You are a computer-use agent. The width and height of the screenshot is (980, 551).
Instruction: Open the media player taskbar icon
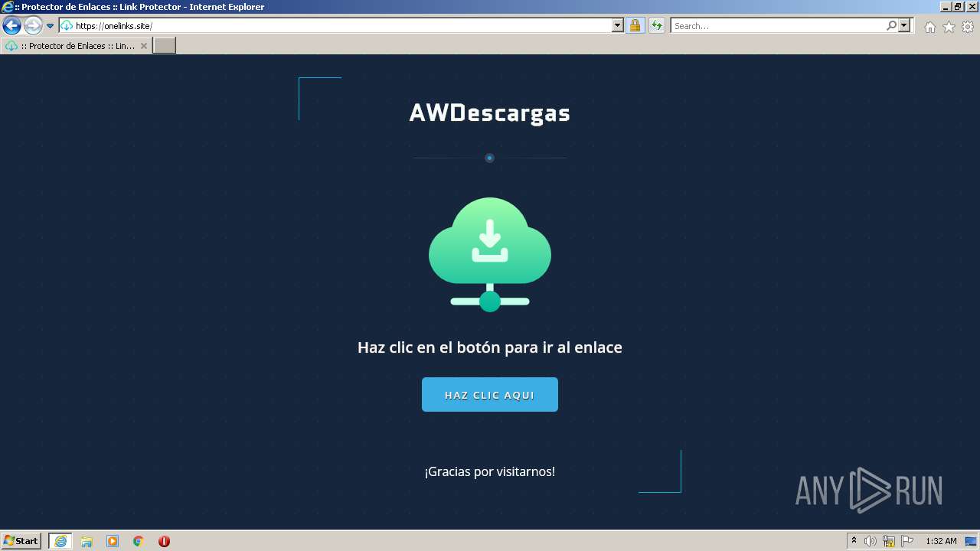pos(113,541)
